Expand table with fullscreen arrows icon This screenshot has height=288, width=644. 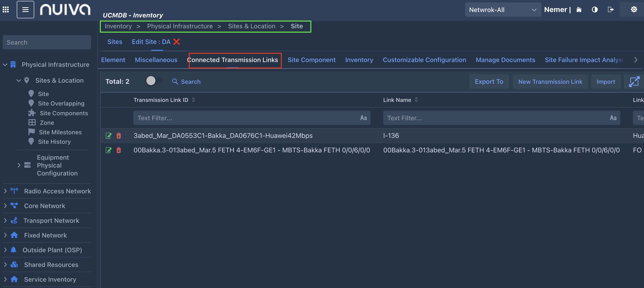(x=634, y=82)
